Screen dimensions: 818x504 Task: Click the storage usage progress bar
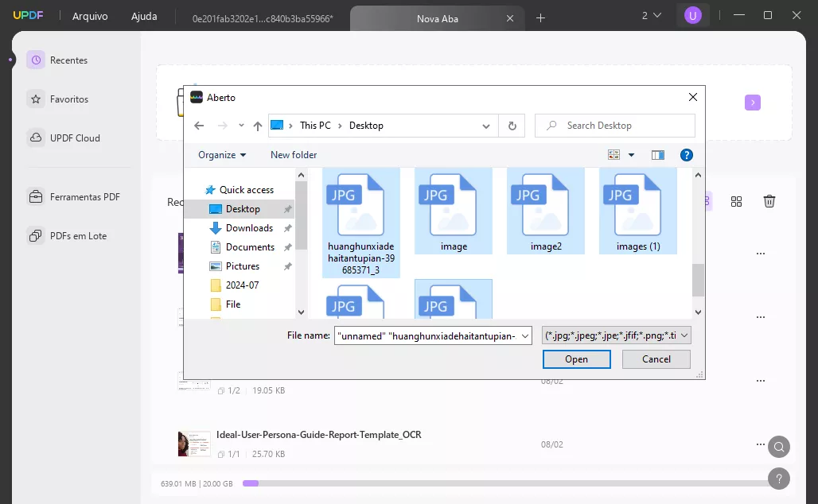(x=505, y=483)
